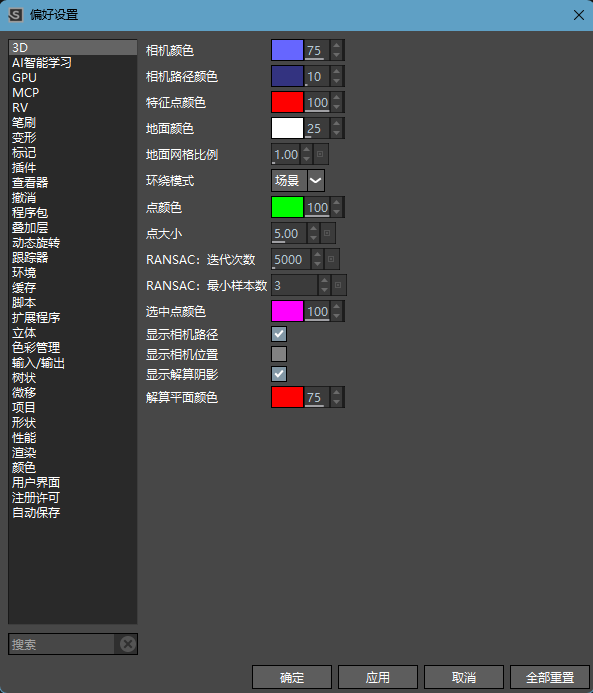Click reset icon beside RANSAC 迭代次数

point(331,259)
